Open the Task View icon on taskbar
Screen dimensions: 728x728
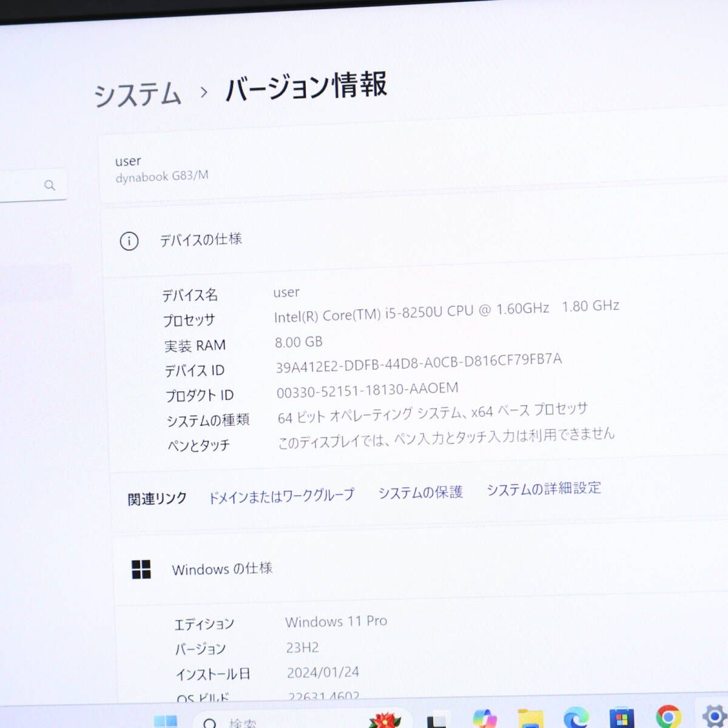point(438,720)
